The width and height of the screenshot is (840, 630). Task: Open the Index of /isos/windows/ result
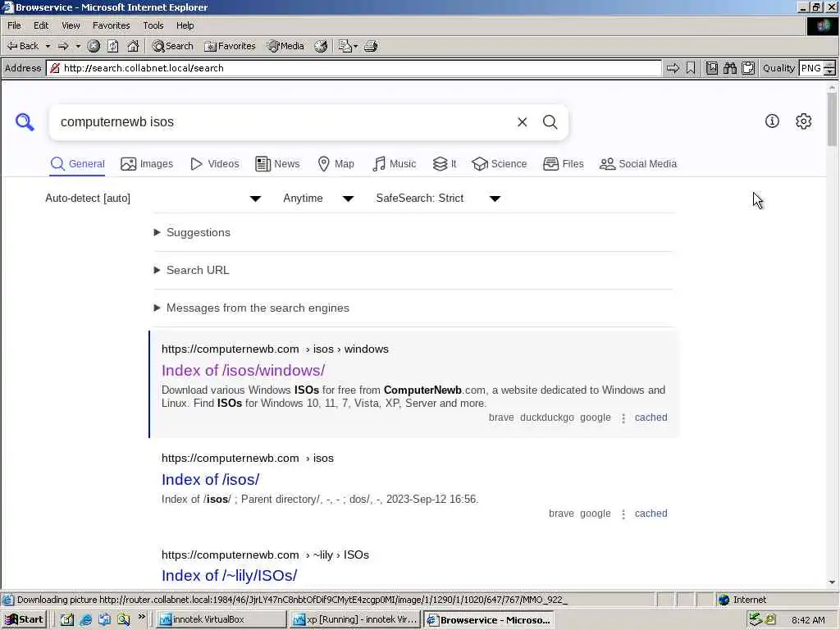[243, 370]
